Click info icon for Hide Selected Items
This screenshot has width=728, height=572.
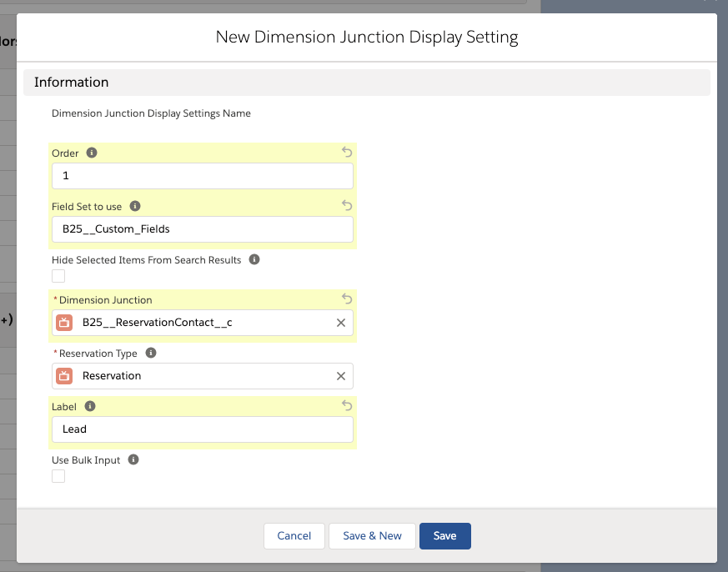tap(254, 259)
